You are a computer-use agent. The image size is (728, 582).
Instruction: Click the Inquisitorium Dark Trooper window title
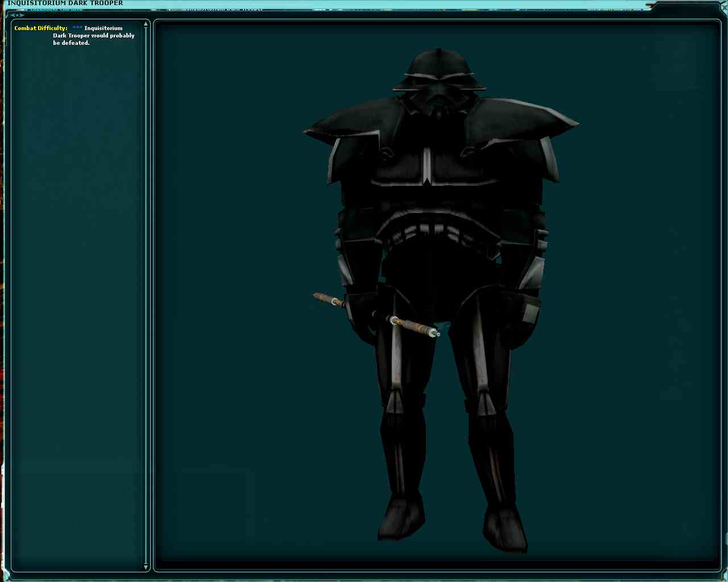[x=65, y=3]
